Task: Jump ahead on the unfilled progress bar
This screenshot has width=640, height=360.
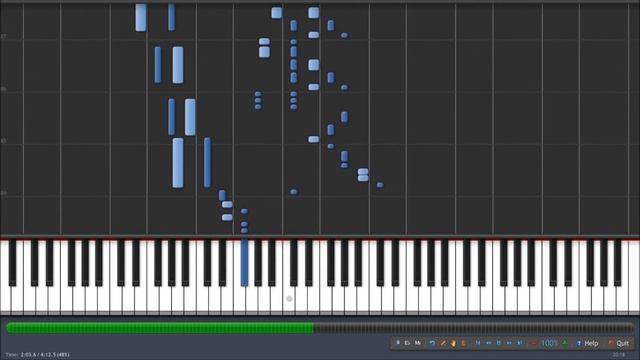Action: (x=473, y=328)
